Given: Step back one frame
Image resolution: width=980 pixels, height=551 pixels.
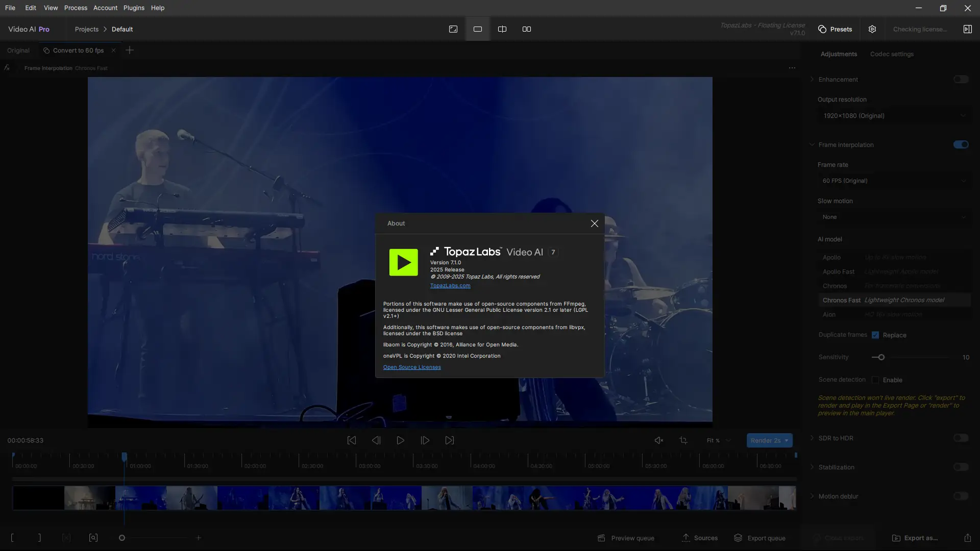Looking at the screenshot, I should (x=376, y=440).
